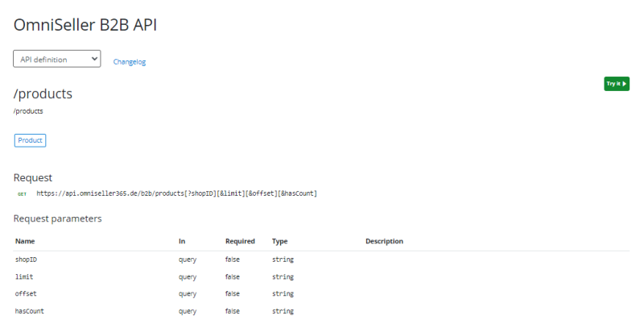Click the limit parameter name
This screenshot has width=644, height=324.
point(24,276)
